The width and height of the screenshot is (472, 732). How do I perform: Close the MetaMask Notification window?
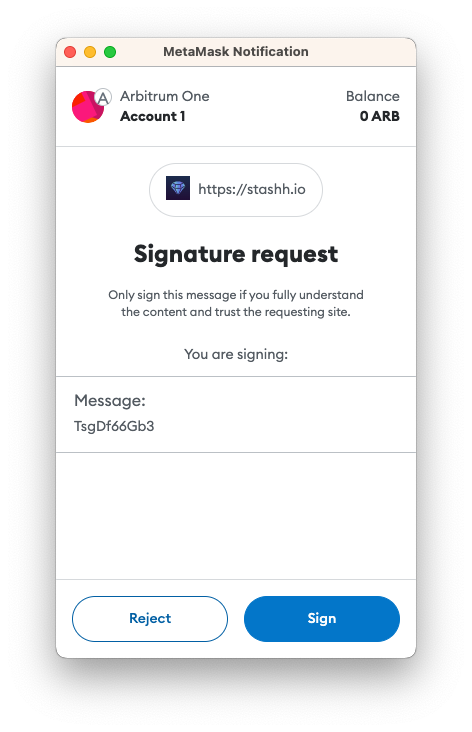tap(70, 52)
